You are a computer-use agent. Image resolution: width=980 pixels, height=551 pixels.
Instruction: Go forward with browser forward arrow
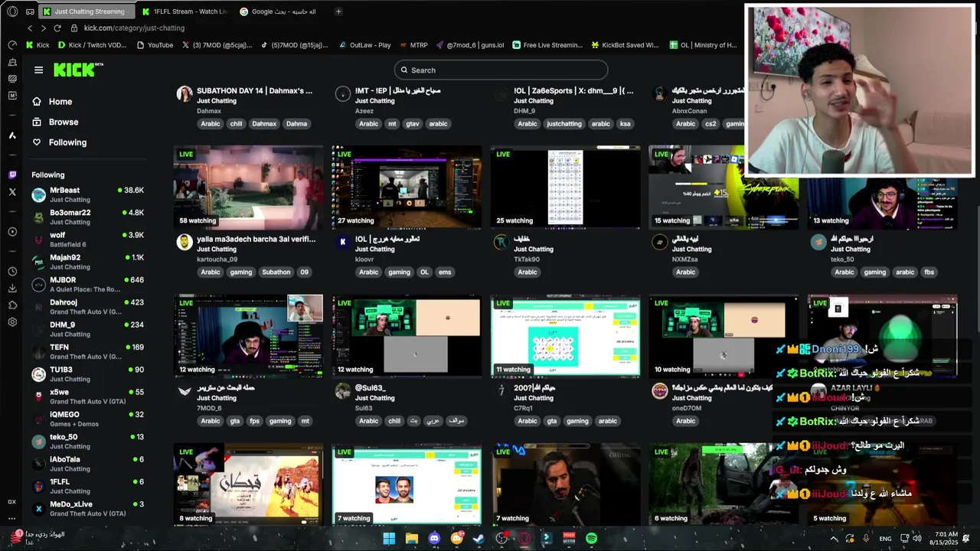click(43, 28)
